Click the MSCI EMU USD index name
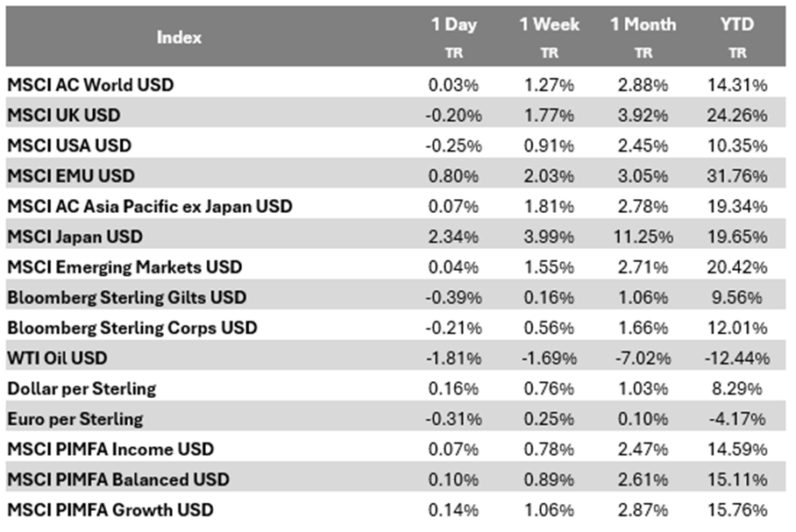Image resolution: width=796 pixels, height=532 pixels. pyautogui.click(x=71, y=176)
